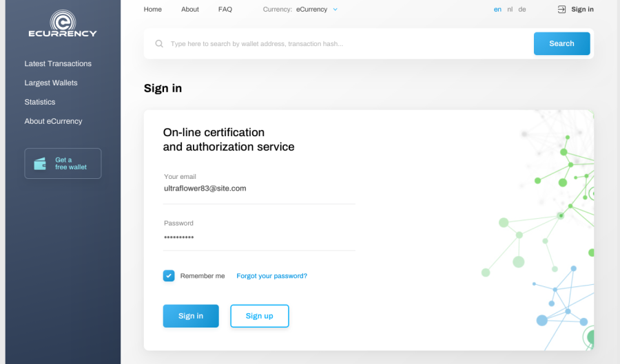Go to the About page

point(190,10)
